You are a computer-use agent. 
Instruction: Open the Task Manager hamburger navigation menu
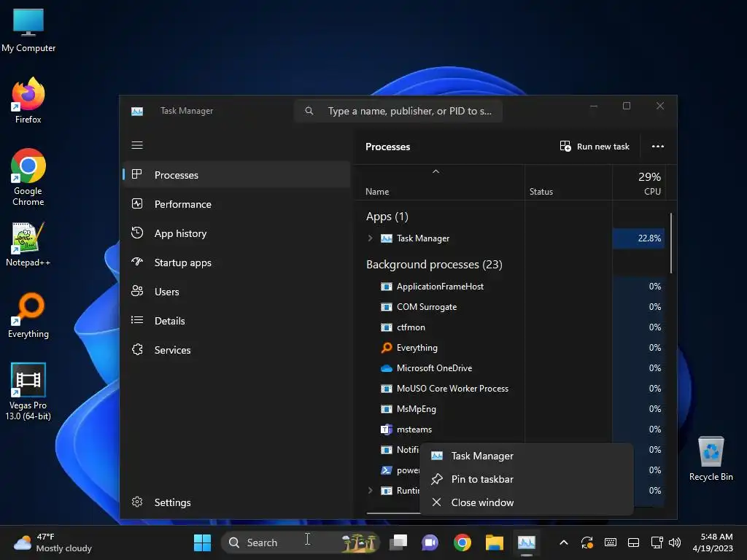coord(137,145)
